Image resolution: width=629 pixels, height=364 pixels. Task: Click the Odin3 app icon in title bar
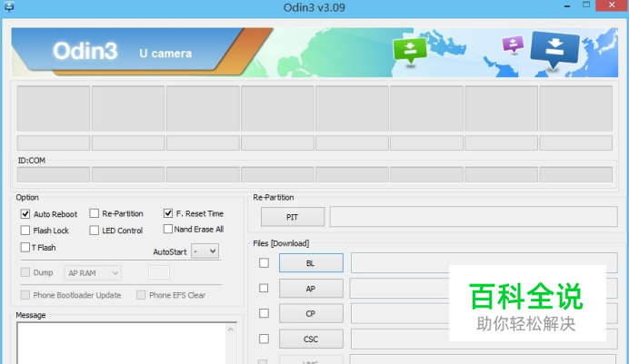click(x=8, y=6)
